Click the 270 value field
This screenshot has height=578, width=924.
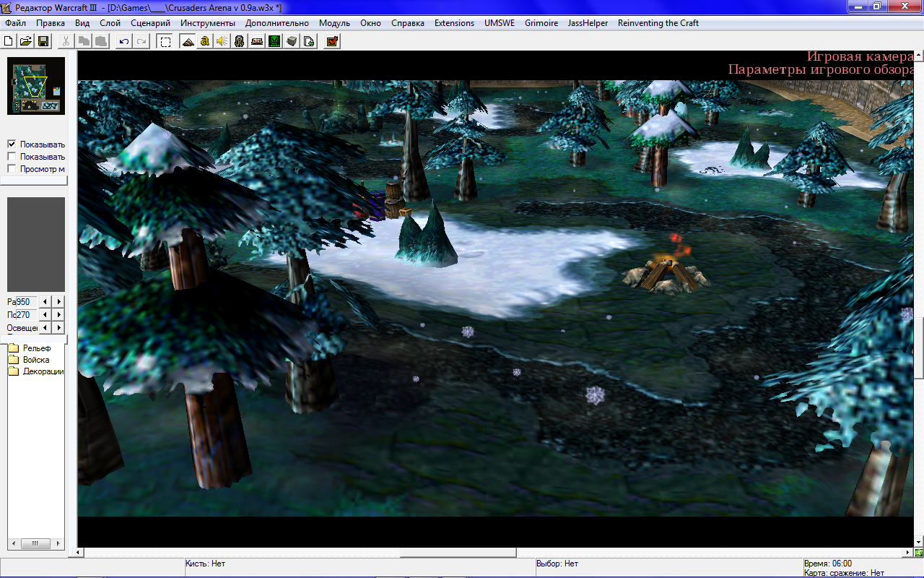[x=26, y=315]
